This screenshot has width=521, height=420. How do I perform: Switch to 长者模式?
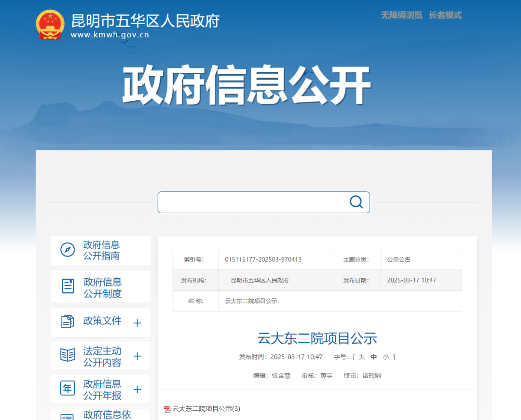[x=445, y=15]
